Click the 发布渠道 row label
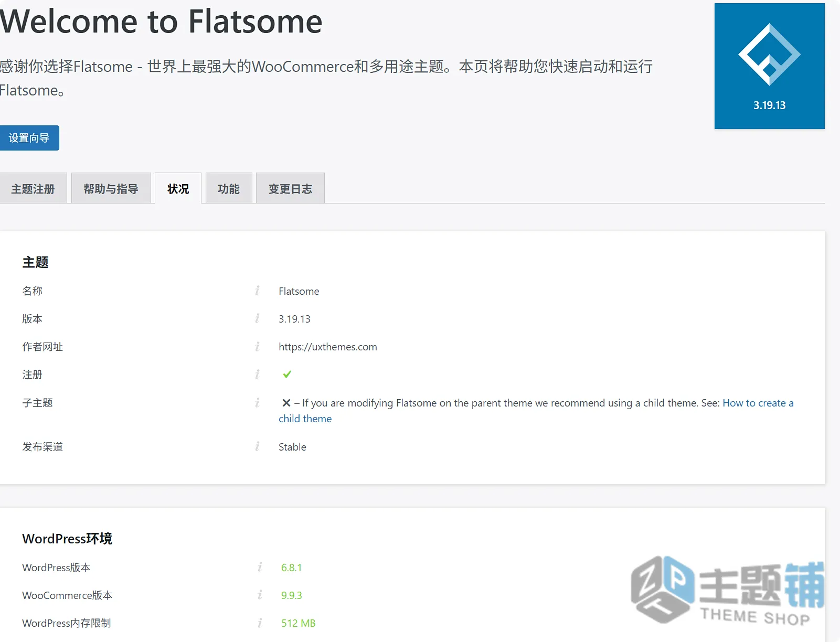 (x=42, y=447)
